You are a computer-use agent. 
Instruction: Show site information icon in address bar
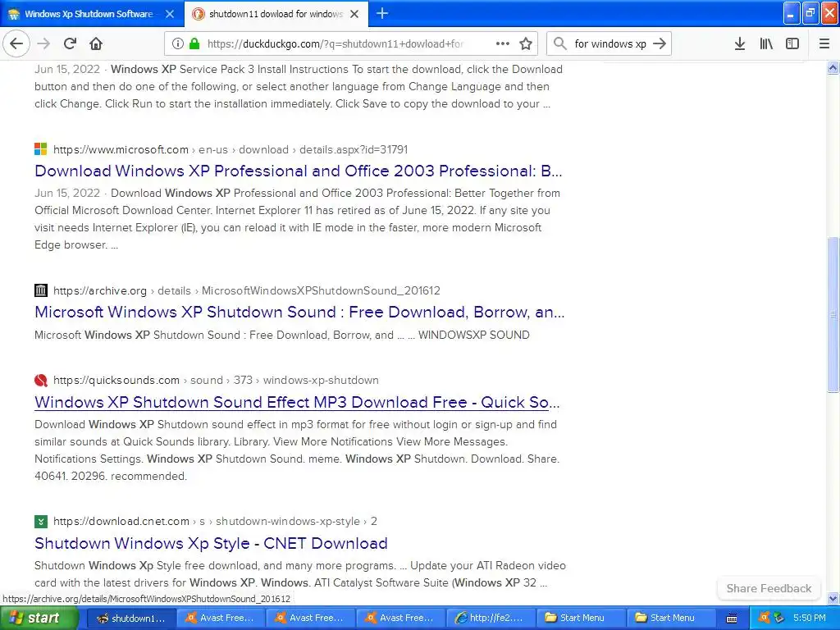[x=177, y=43]
